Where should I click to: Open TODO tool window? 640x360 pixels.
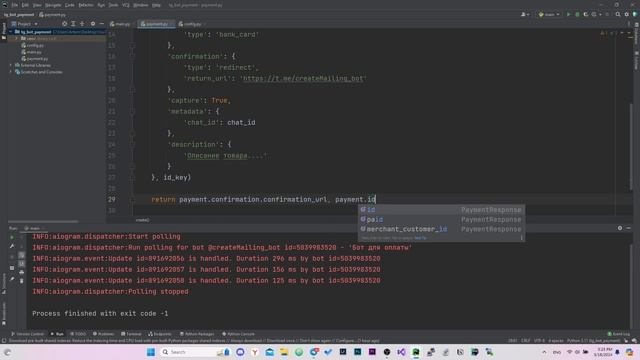pos(78,334)
